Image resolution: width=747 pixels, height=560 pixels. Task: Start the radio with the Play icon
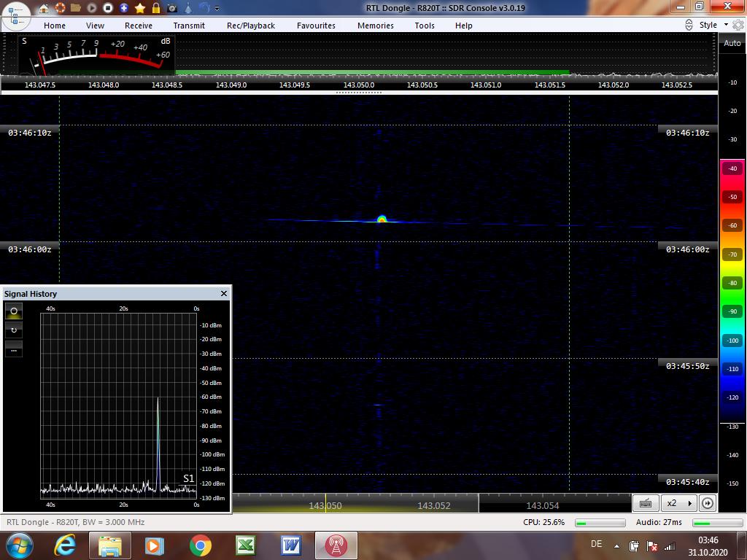pos(91,8)
